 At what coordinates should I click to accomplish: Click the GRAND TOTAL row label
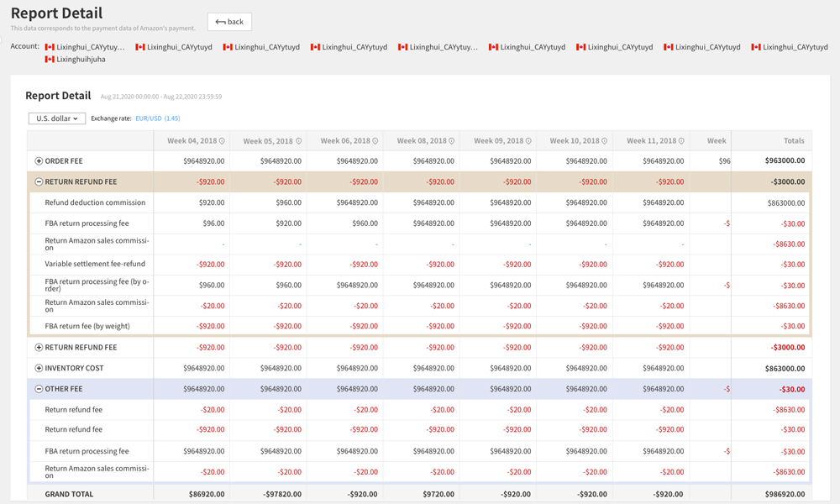tap(69, 494)
